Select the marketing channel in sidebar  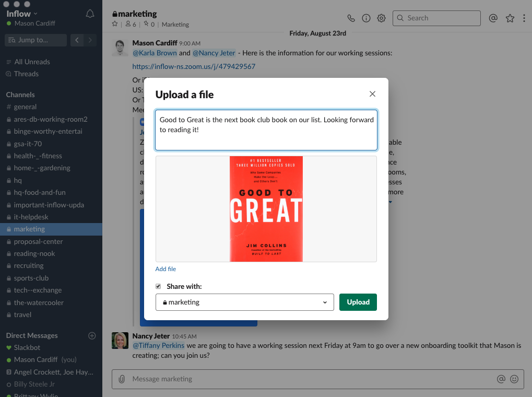[51, 229]
